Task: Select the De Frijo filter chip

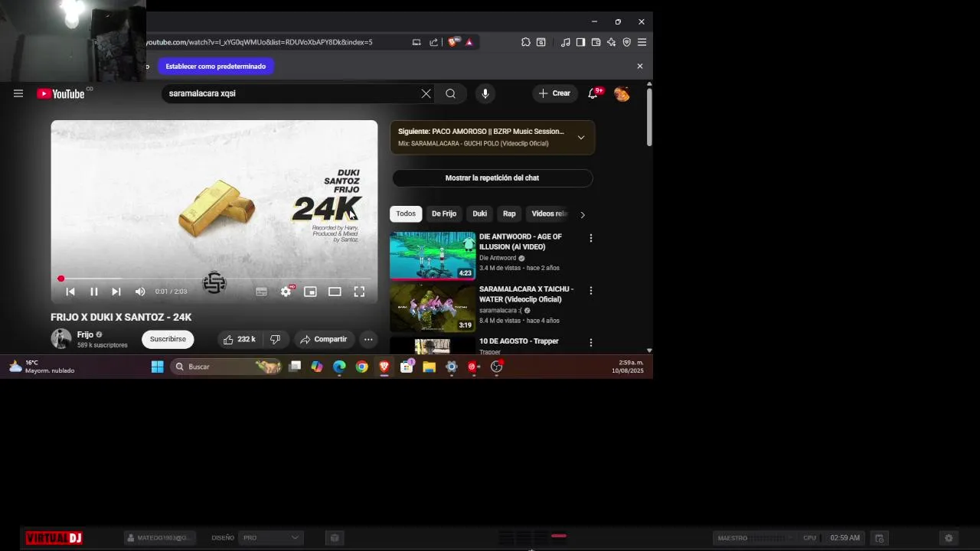Action: click(x=444, y=214)
